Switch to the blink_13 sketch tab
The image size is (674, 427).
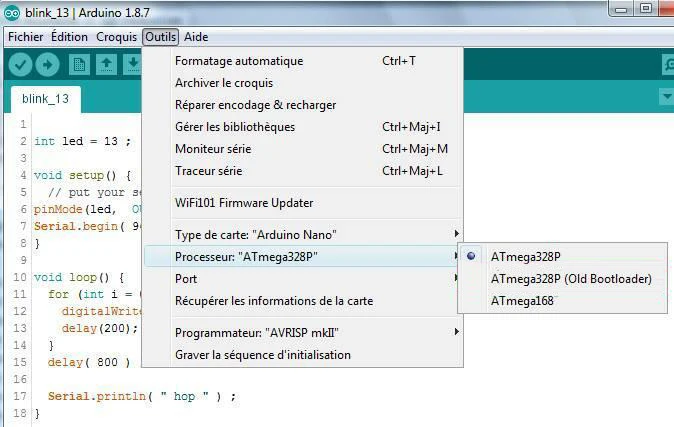tap(45, 99)
